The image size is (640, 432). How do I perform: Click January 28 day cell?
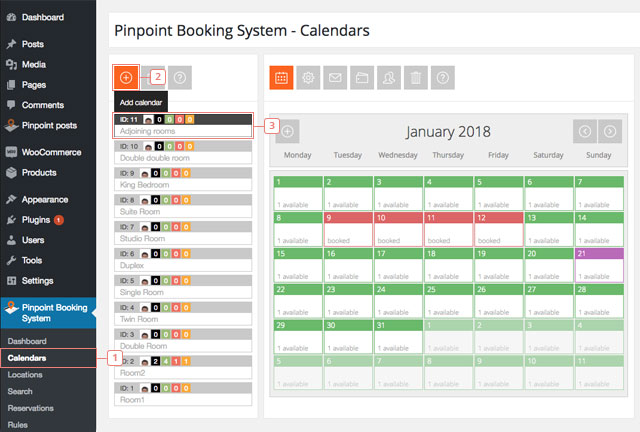click(x=599, y=301)
